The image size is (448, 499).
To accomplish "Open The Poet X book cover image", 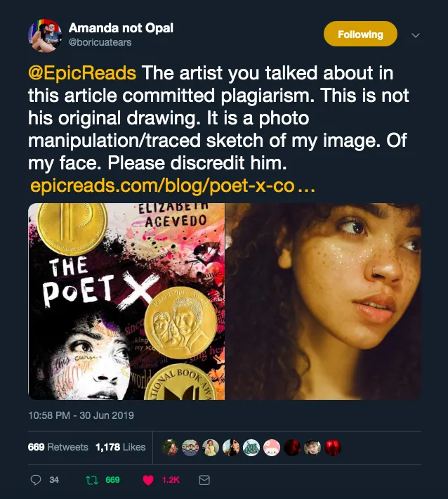I will (126, 302).
